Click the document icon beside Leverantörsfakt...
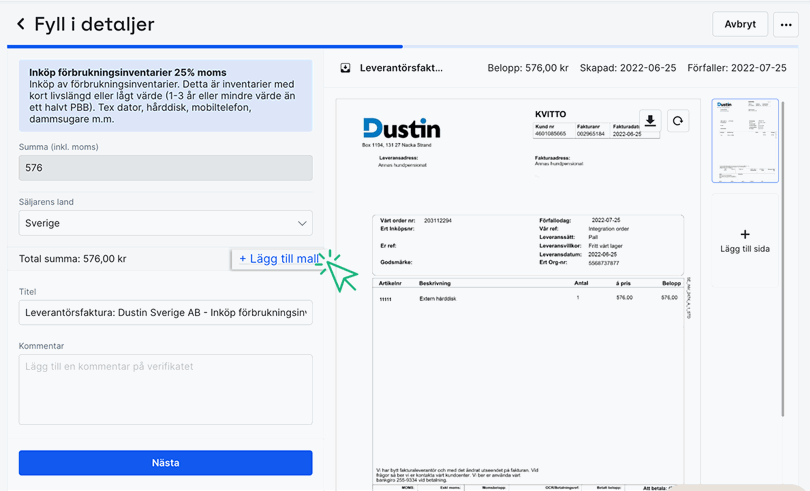 (345, 68)
